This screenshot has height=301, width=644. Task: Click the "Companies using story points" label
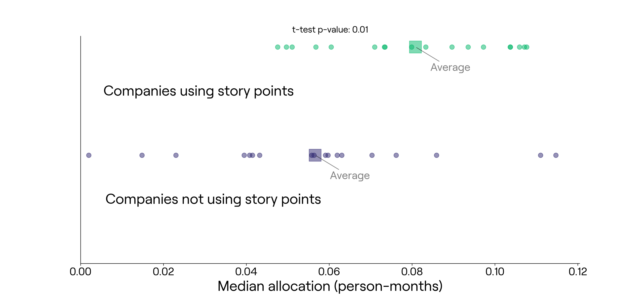[198, 91]
